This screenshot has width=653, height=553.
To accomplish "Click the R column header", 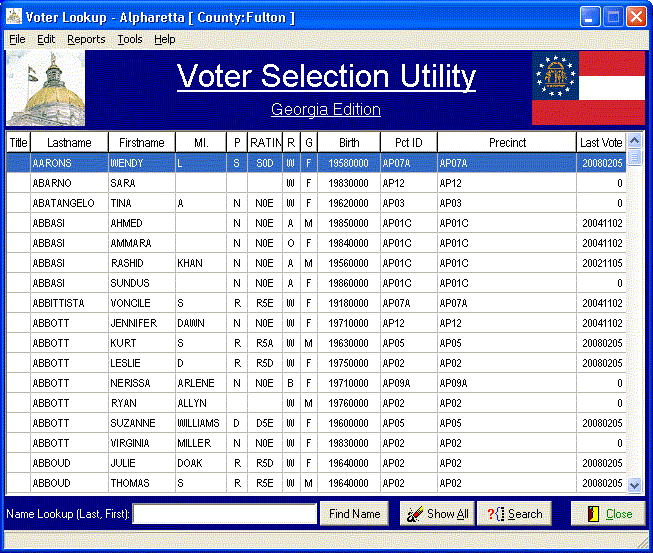I will (291, 143).
